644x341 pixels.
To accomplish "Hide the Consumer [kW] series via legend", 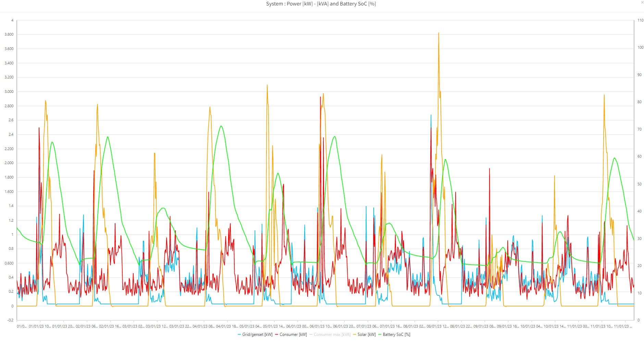I will [x=291, y=334].
